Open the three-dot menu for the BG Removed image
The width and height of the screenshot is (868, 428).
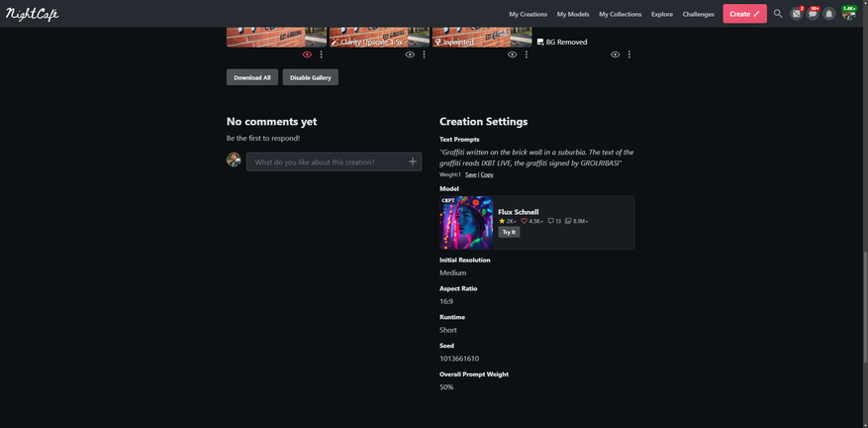pyautogui.click(x=628, y=54)
